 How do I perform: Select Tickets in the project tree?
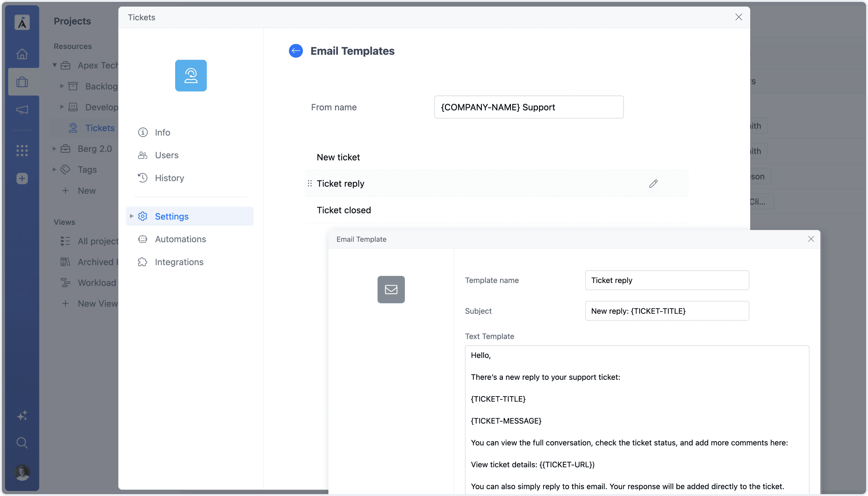click(x=100, y=128)
